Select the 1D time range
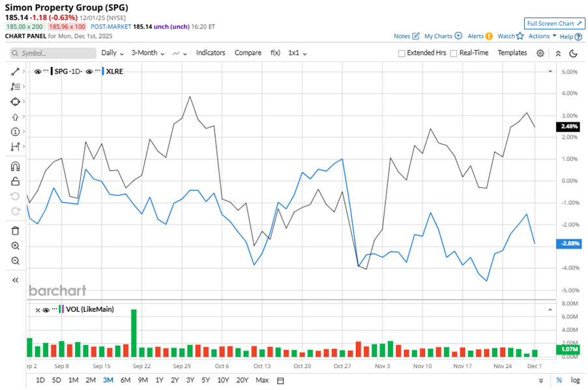The image size is (588, 390). (x=40, y=380)
